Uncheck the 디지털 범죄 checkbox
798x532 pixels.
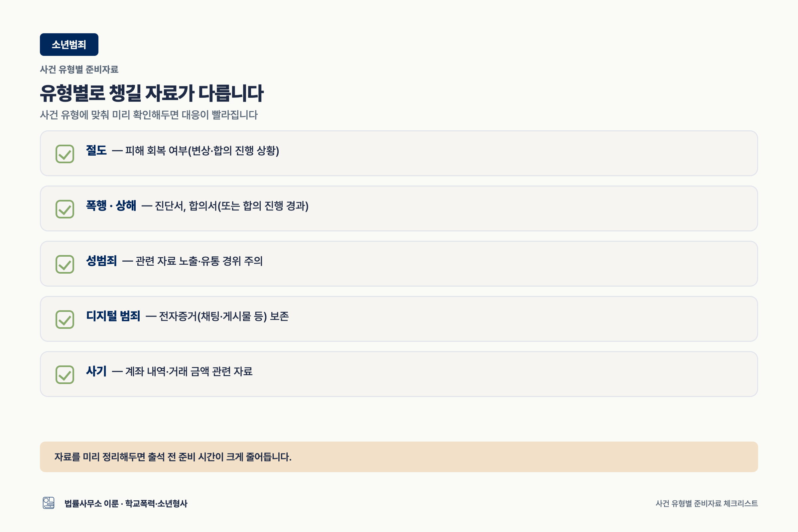click(65, 320)
